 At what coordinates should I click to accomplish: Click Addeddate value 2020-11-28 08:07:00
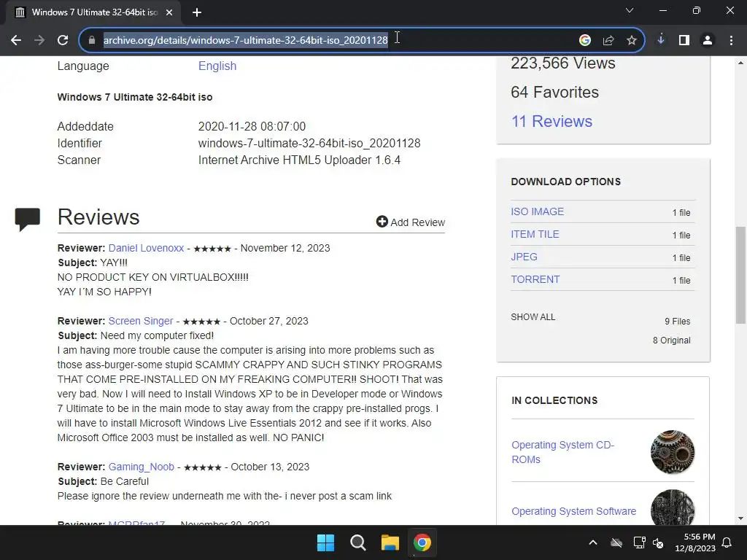pyautogui.click(x=252, y=126)
